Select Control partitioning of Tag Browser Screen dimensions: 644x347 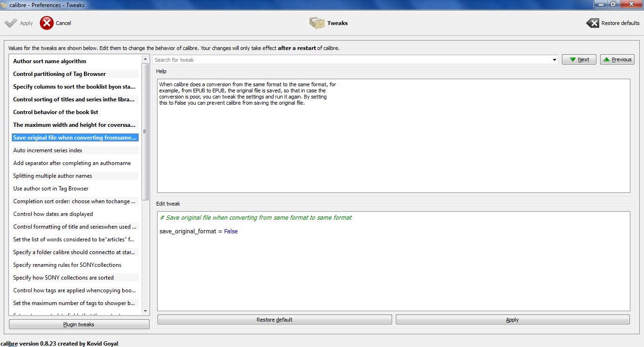pyautogui.click(x=75, y=74)
